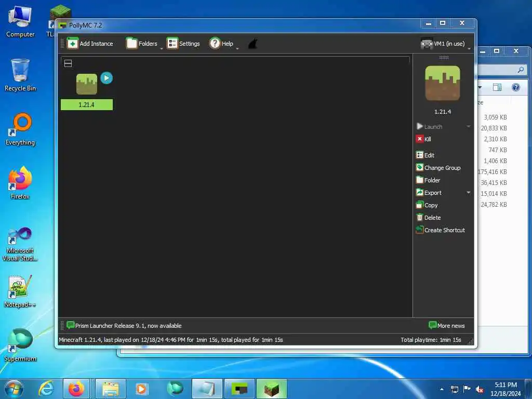Image resolution: width=532 pixels, height=399 pixels.
Task: Open the Prism Launcher Release 9.1 news
Action: pos(124,326)
